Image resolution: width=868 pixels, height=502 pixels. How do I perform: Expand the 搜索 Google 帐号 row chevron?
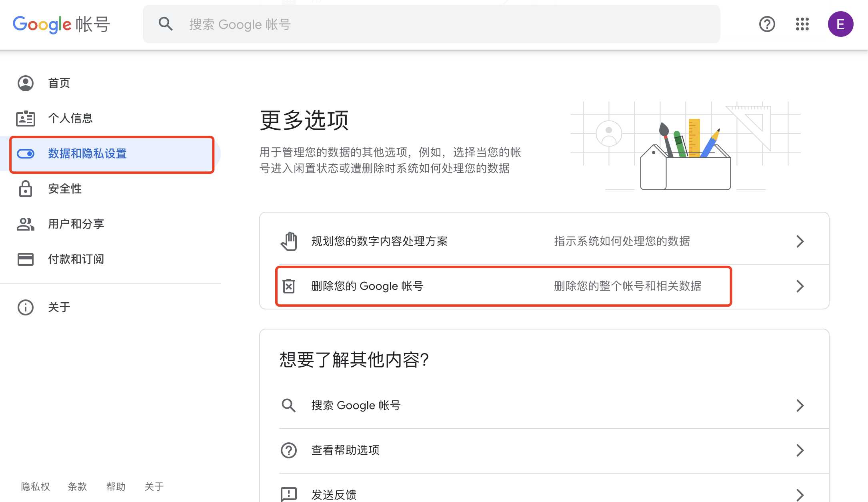pyautogui.click(x=800, y=405)
